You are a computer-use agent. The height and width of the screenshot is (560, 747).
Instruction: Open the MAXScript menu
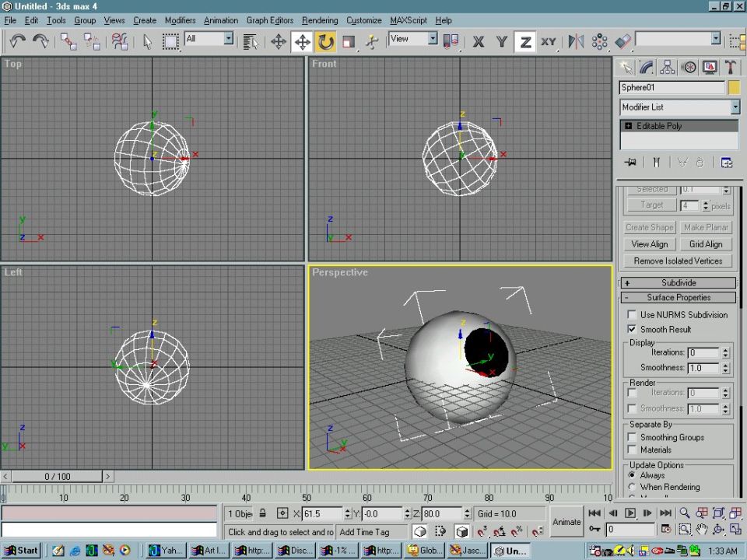pyautogui.click(x=409, y=20)
